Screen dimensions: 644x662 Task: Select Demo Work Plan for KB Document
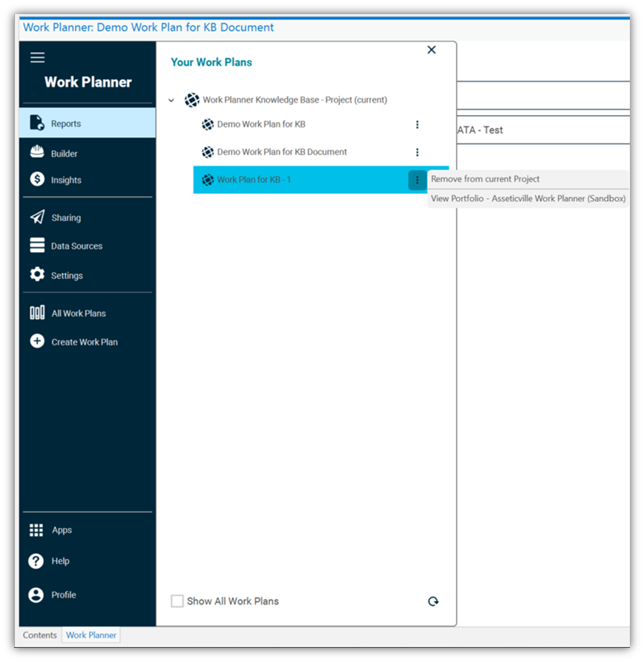click(282, 152)
